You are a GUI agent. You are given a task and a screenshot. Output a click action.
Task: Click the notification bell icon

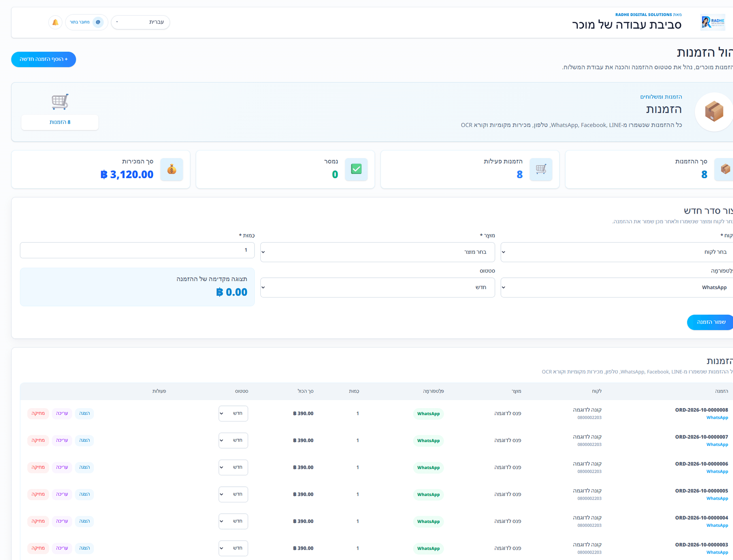[x=55, y=22]
